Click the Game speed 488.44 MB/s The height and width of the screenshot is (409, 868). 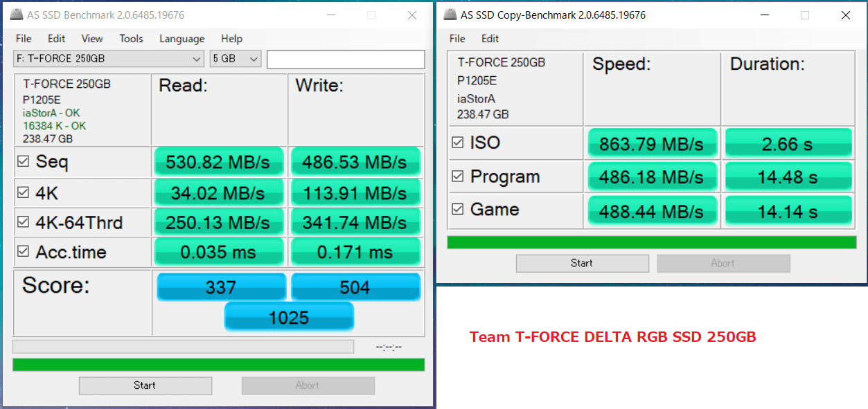click(651, 210)
